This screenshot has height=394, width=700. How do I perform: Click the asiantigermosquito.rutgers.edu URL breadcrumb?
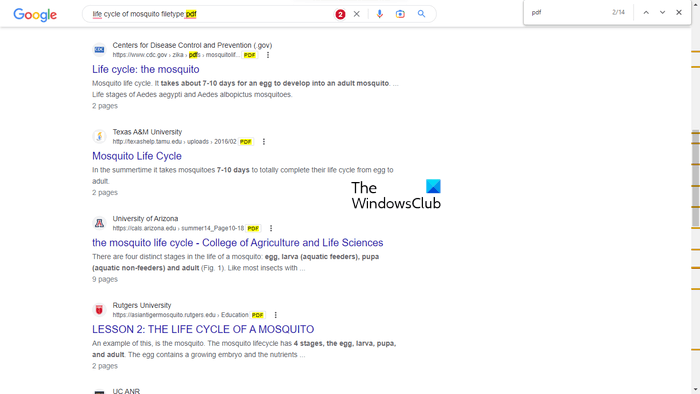pyautogui.click(x=180, y=315)
